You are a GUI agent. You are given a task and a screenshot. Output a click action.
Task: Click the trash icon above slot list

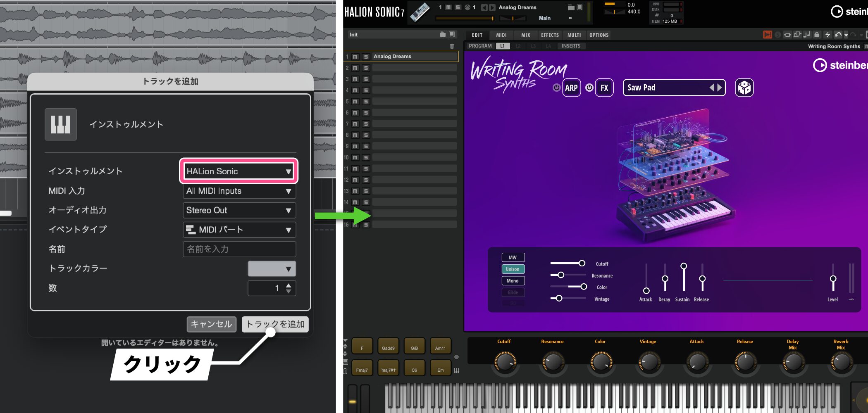coord(452,46)
